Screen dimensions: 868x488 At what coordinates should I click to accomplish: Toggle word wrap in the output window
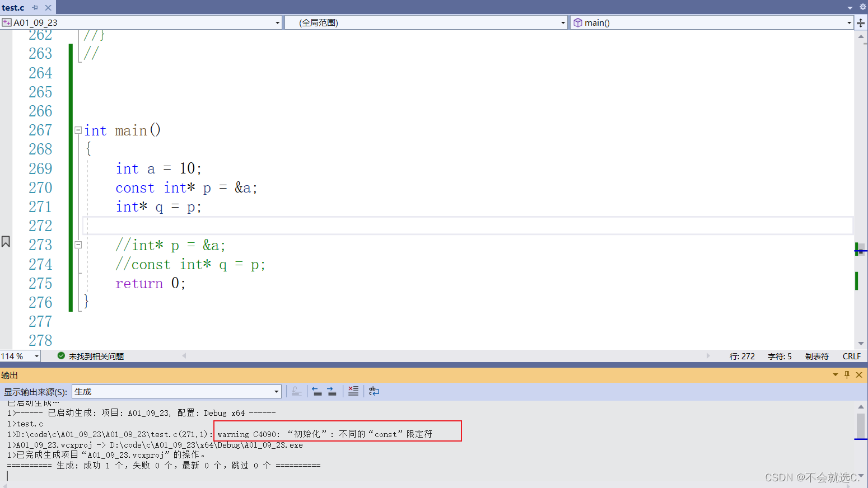[x=374, y=391]
